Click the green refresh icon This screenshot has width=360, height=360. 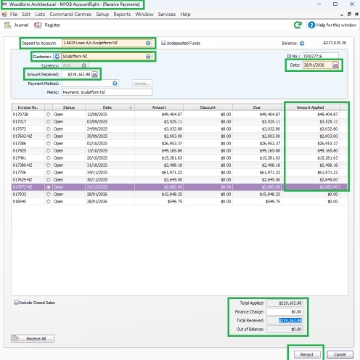(297, 25)
